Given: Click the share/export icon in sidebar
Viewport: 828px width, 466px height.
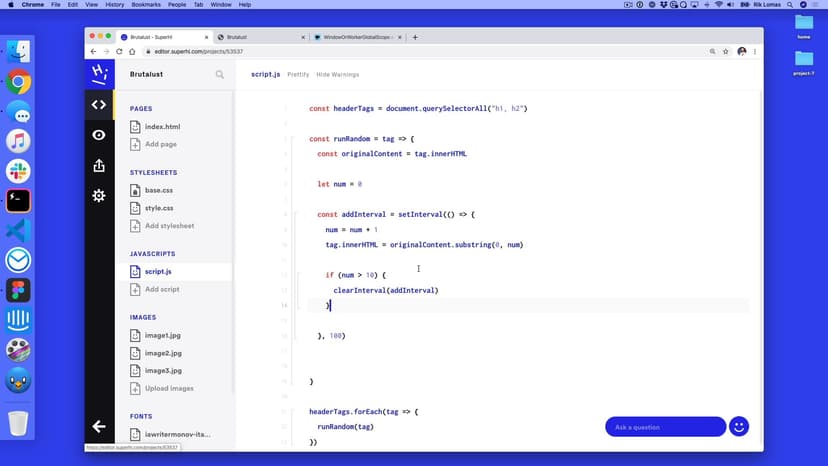Looking at the screenshot, I should (98, 166).
